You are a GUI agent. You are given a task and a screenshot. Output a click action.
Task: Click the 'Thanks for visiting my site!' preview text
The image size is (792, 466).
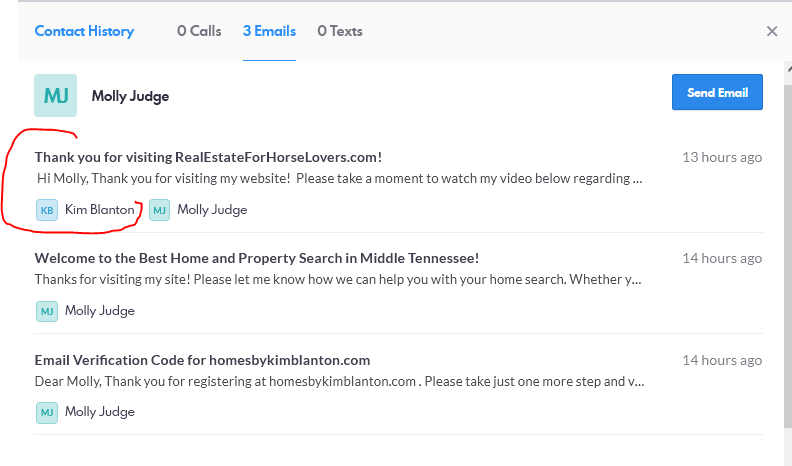[338, 280]
